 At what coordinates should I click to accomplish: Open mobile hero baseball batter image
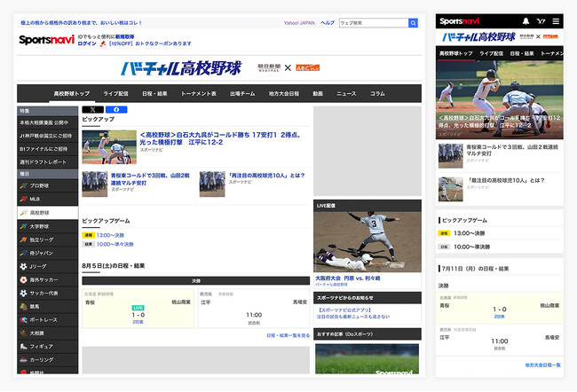500,99
